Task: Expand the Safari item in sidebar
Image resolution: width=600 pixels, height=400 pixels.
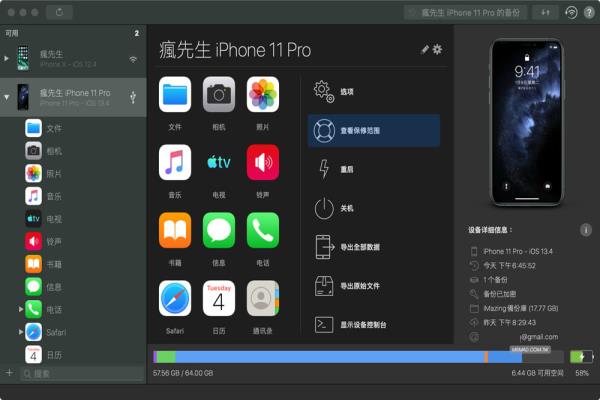Action: (x=21, y=332)
